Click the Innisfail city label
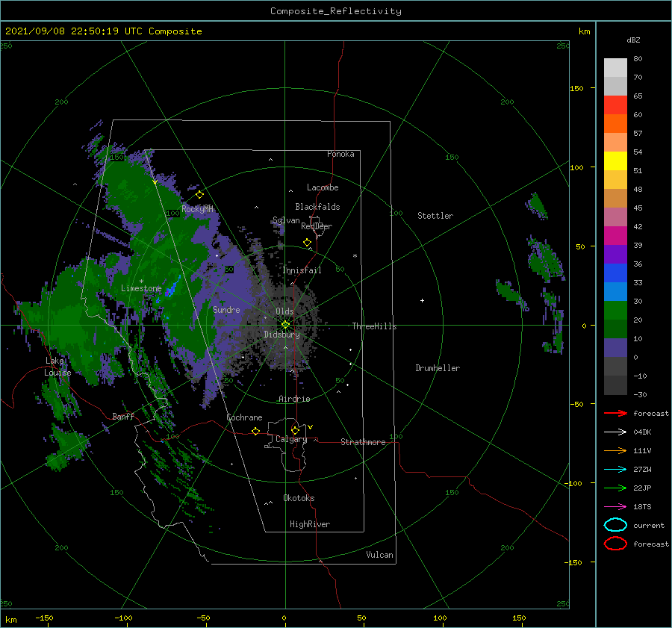This screenshot has height=628, width=672. click(x=302, y=270)
